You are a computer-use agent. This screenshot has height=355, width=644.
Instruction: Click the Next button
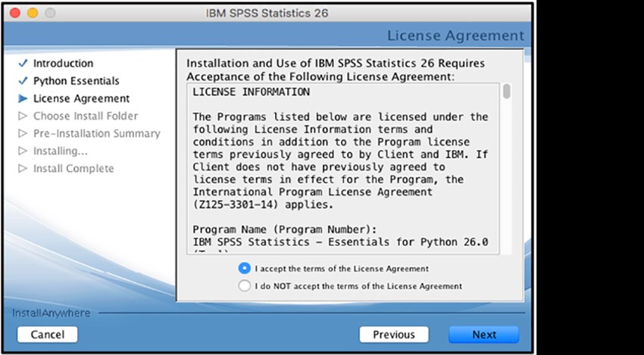point(484,335)
